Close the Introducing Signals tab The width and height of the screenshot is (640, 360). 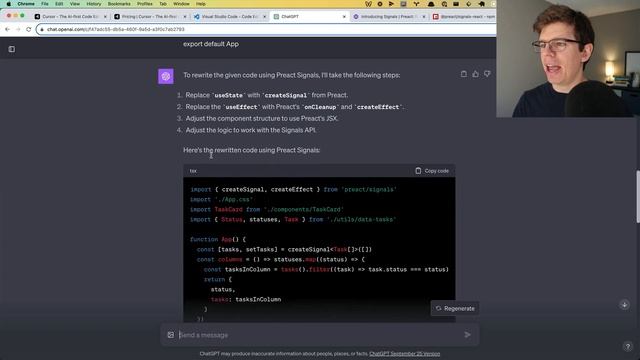[x=424, y=17]
